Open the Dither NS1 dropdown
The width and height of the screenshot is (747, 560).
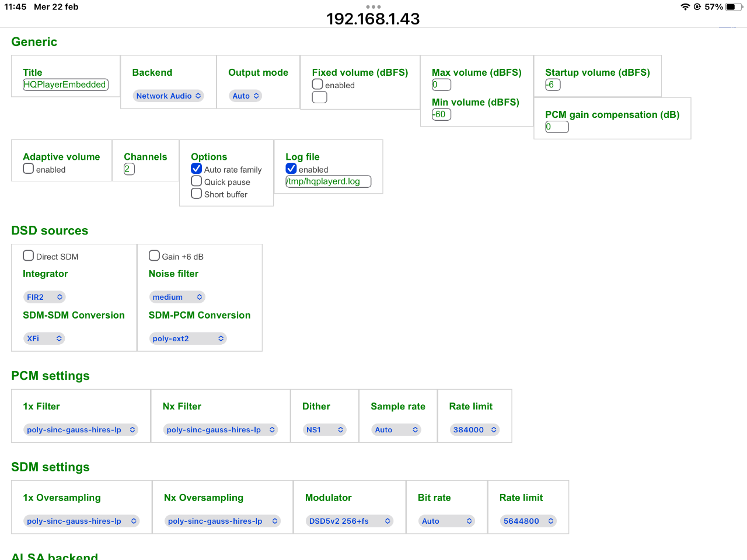324,430
